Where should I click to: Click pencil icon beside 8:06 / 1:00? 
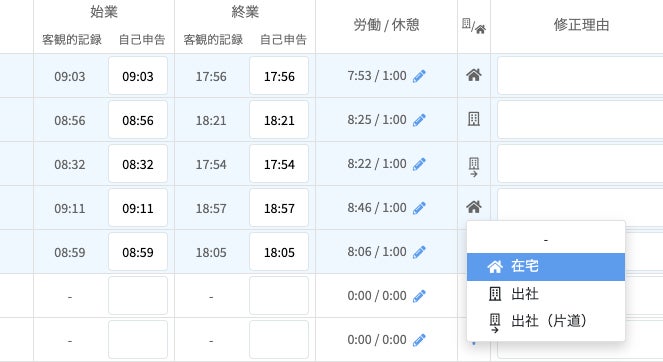[419, 252]
